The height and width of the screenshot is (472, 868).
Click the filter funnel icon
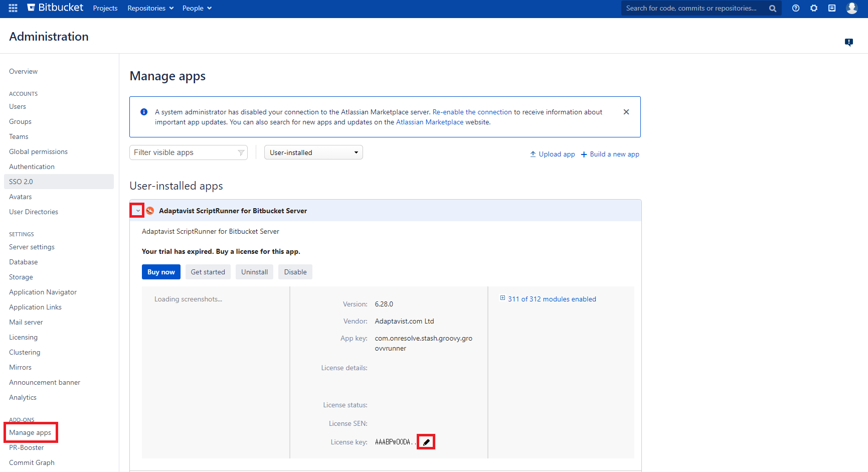tap(241, 152)
